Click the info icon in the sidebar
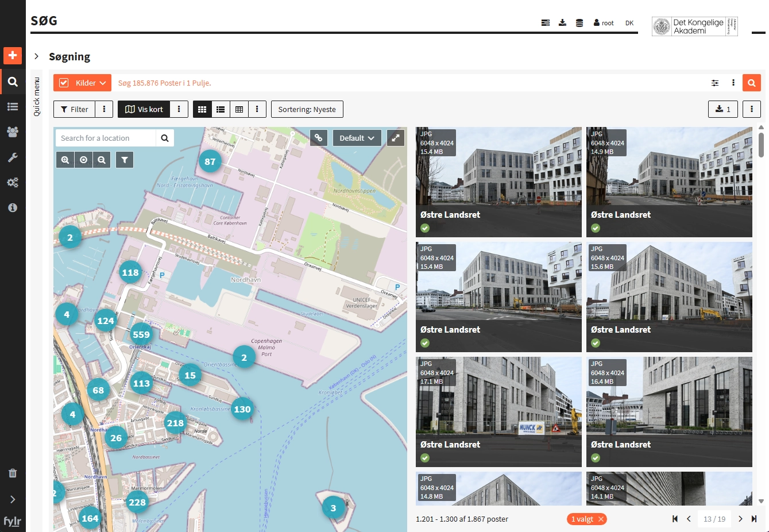 [x=13, y=208]
